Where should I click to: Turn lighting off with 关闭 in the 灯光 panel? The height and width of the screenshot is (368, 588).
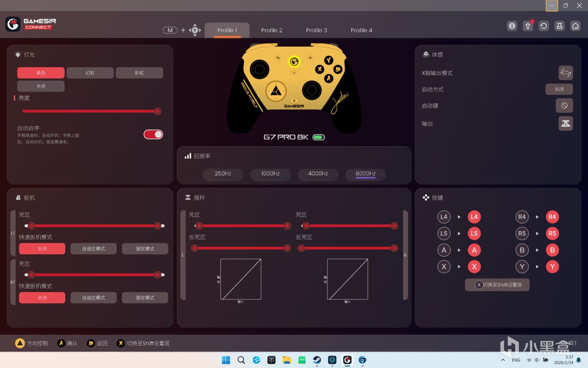coord(41,86)
